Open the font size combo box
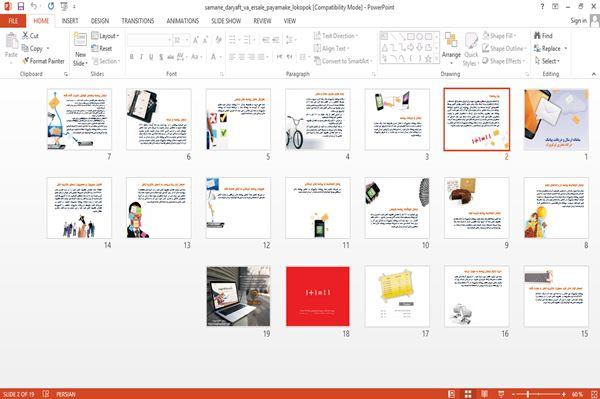The image size is (600, 399). pos(181,40)
